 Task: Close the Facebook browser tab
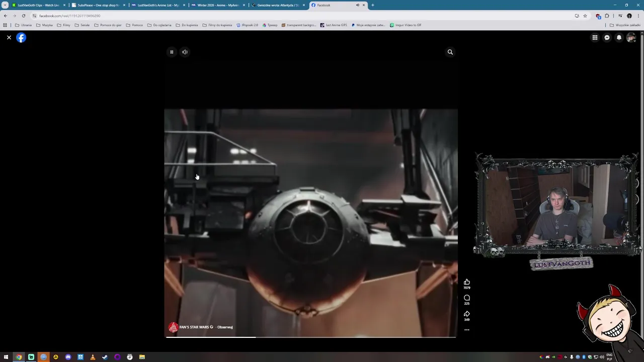364,5
